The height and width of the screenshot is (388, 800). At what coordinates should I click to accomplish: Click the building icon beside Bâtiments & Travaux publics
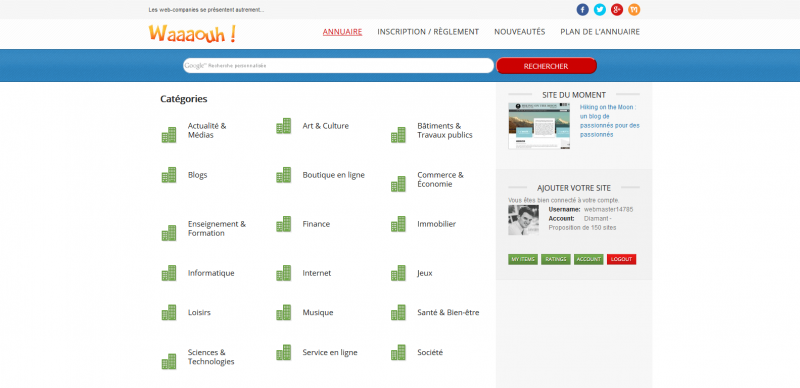pos(398,135)
